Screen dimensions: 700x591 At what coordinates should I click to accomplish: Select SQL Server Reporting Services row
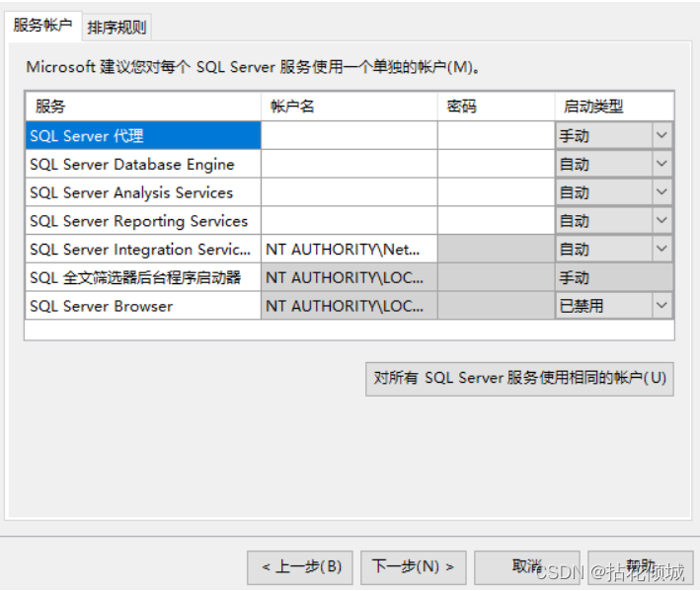pos(143,220)
